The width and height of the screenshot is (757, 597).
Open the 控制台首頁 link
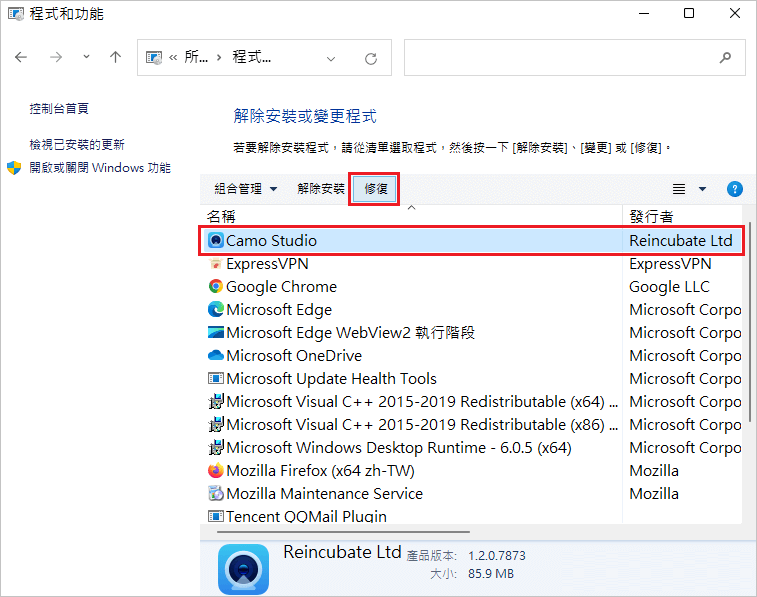[x=59, y=109]
